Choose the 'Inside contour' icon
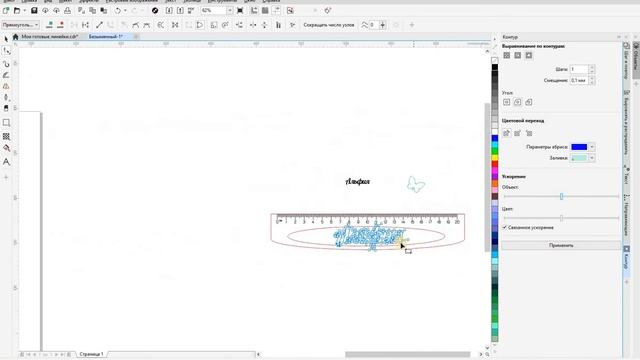This screenshot has width=640, height=360. click(x=518, y=55)
